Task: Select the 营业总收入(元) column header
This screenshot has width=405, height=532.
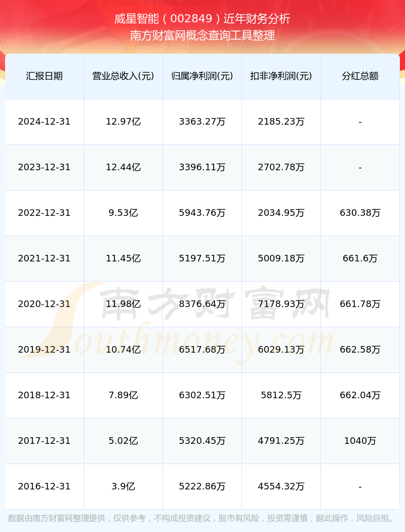Action: click(x=124, y=76)
